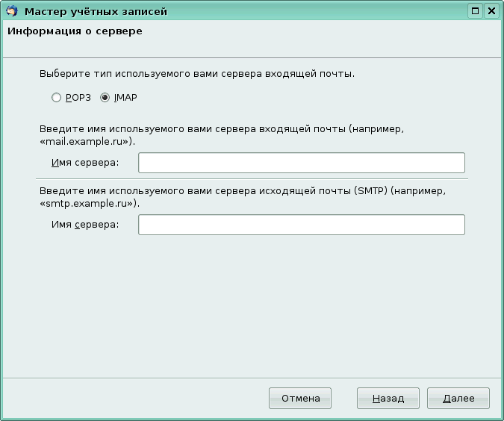Click the smtp.example.ru example text
Screen dimensions: 504x421
tap(89, 202)
